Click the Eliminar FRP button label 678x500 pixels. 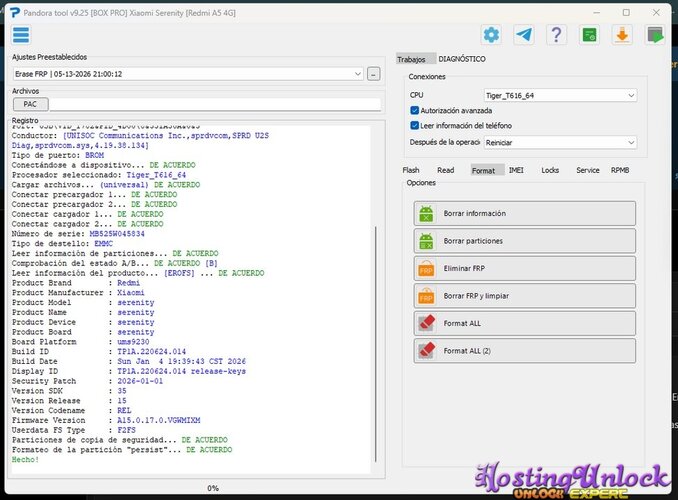point(464,268)
